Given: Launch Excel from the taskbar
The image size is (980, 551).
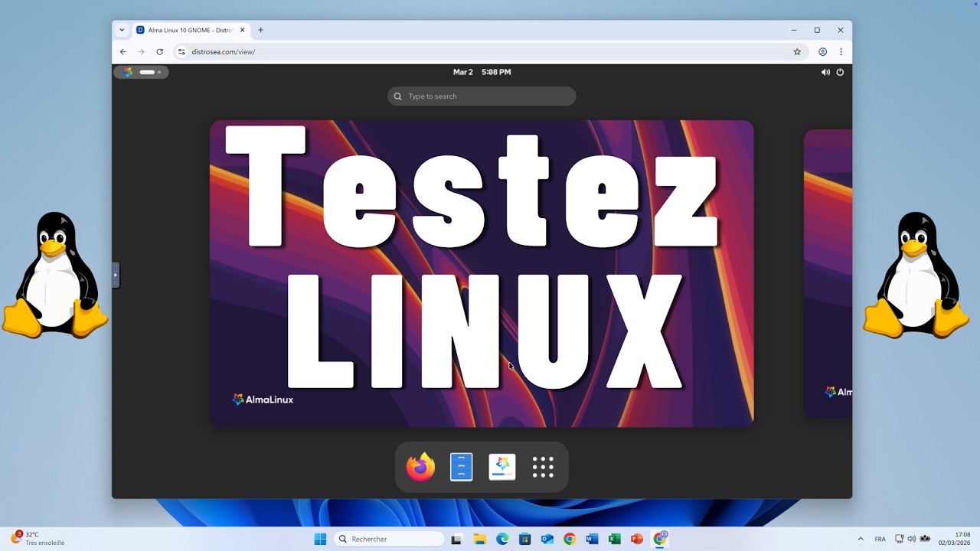Looking at the screenshot, I should pos(614,539).
